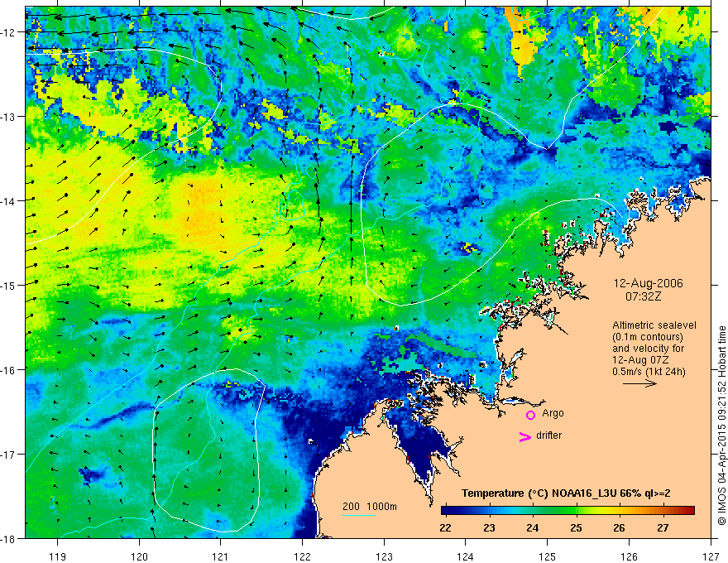Click latitude axis label -12

9,32
